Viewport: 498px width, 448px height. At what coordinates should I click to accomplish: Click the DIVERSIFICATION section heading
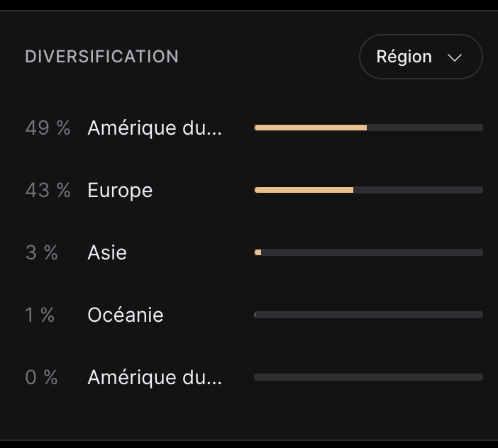coord(101,57)
